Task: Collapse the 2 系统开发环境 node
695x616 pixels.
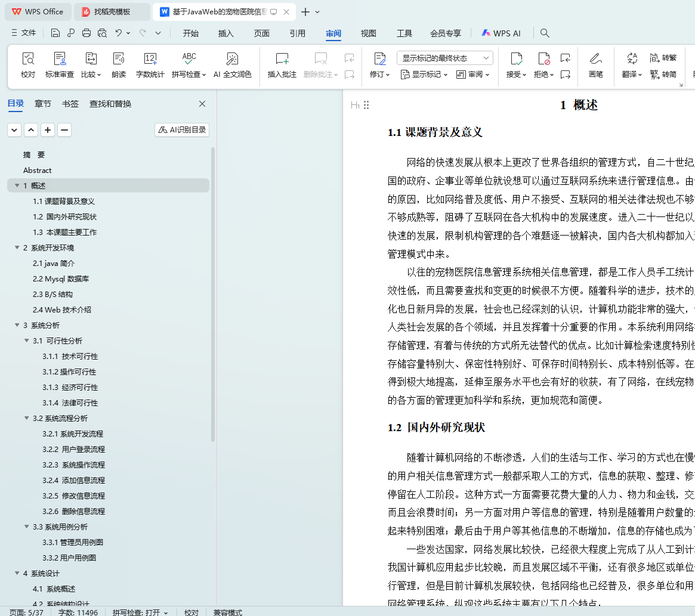Action: point(17,247)
